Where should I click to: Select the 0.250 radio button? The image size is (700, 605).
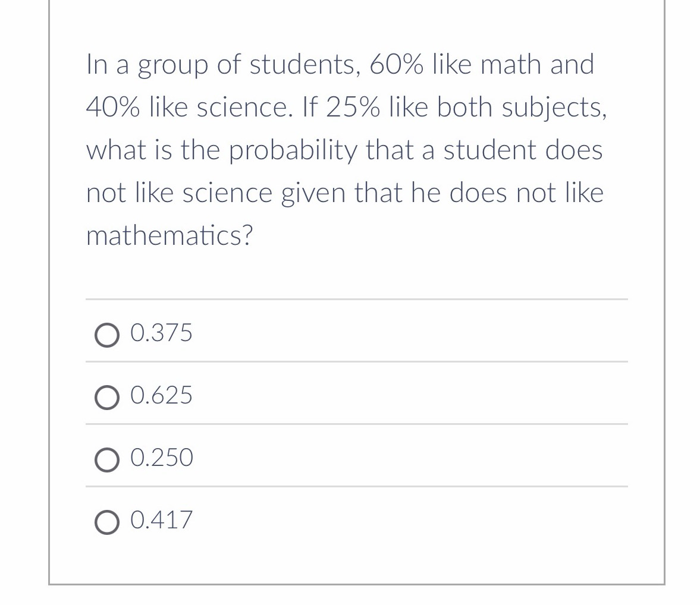point(106,459)
